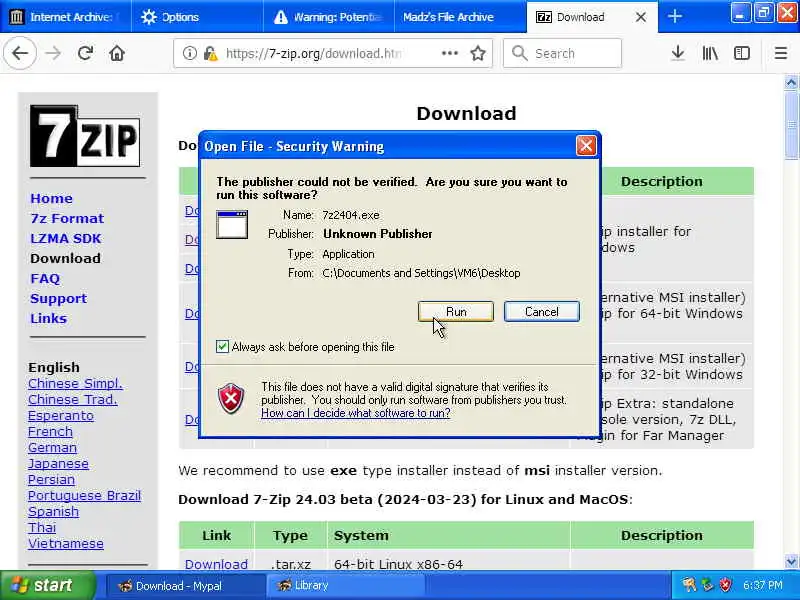Click the red shield warning icon in dialog
This screenshot has height=600, width=800.
pyautogui.click(x=231, y=398)
